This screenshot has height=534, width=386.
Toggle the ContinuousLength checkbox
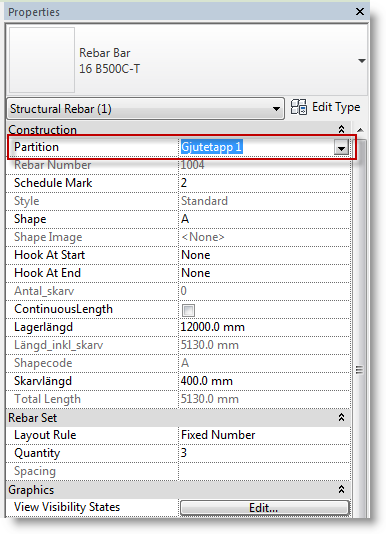click(x=188, y=310)
